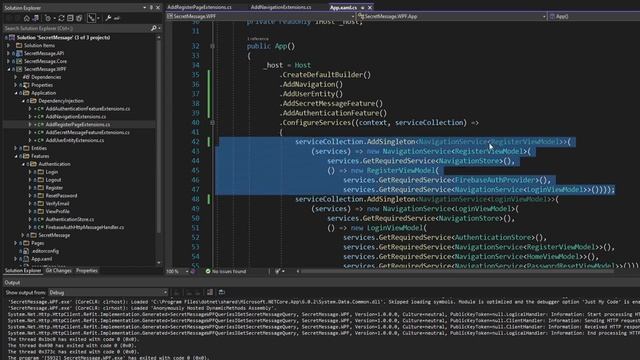Switch to the Properties tab
This screenshot has width=640, height=360.
[87, 271]
